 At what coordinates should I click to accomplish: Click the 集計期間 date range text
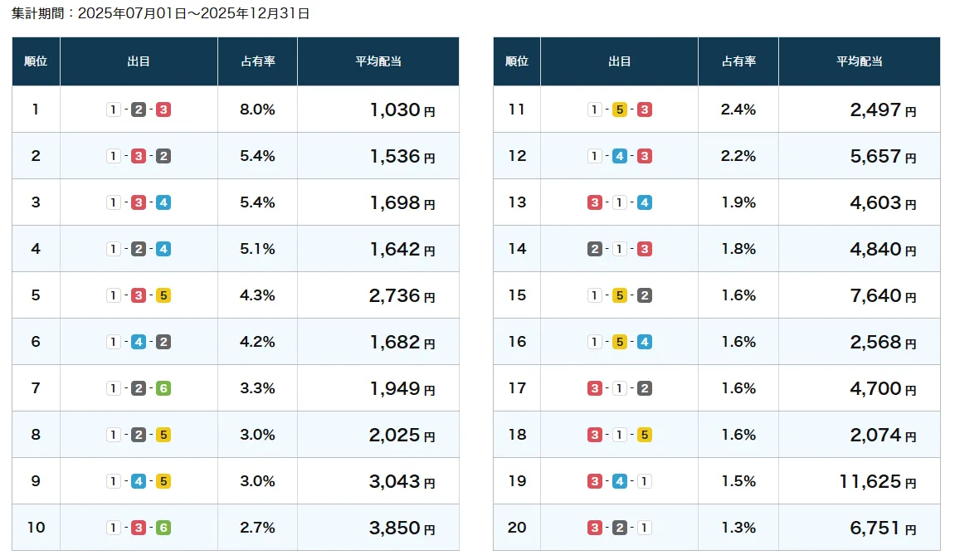[x=161, y=13]
